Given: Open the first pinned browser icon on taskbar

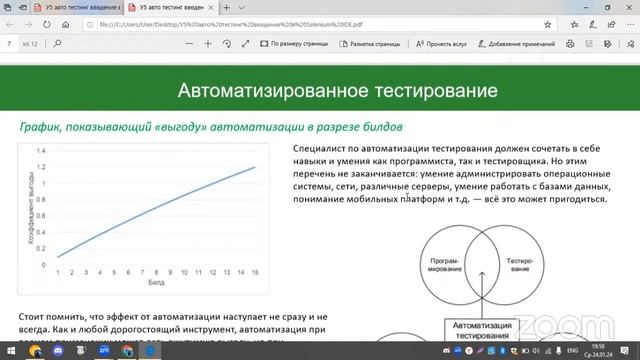Looking at the screenshot, I should [35, 351].
